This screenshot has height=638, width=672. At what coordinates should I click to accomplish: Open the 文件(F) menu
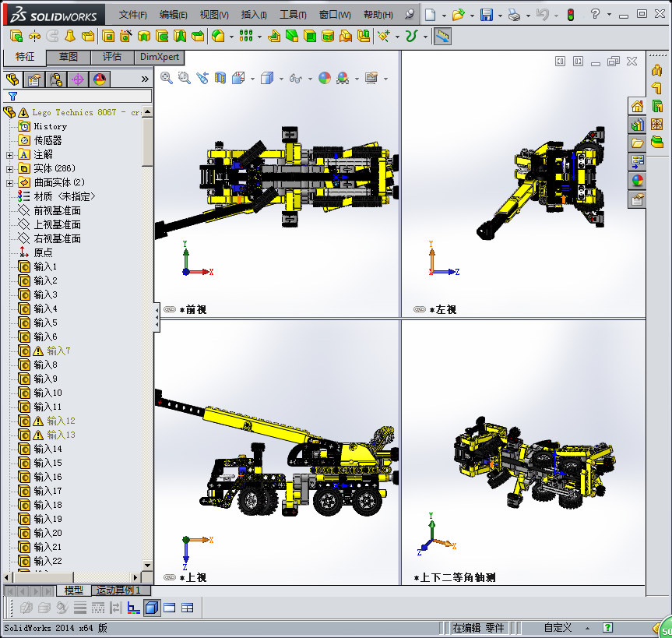pos(133,15)
